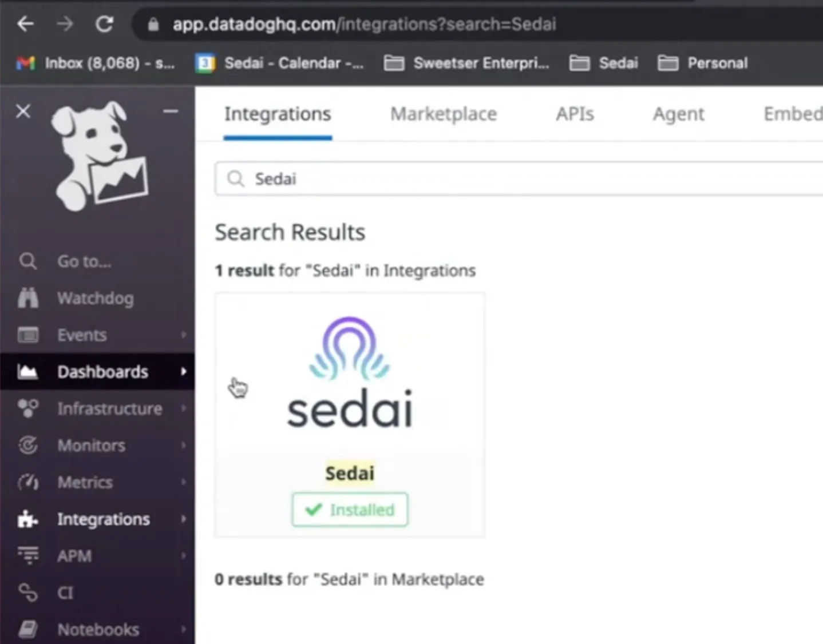Expand the Metrics submenu arrow

184,482
